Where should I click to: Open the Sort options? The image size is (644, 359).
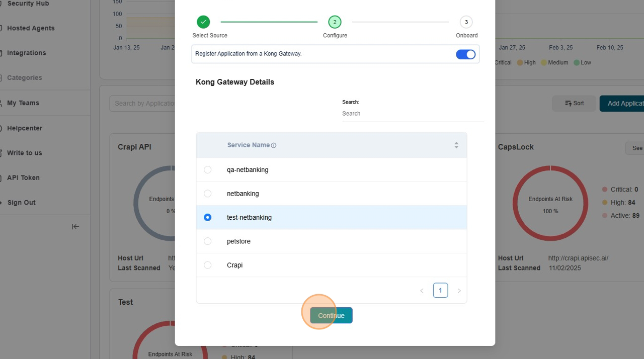(574, 104)
